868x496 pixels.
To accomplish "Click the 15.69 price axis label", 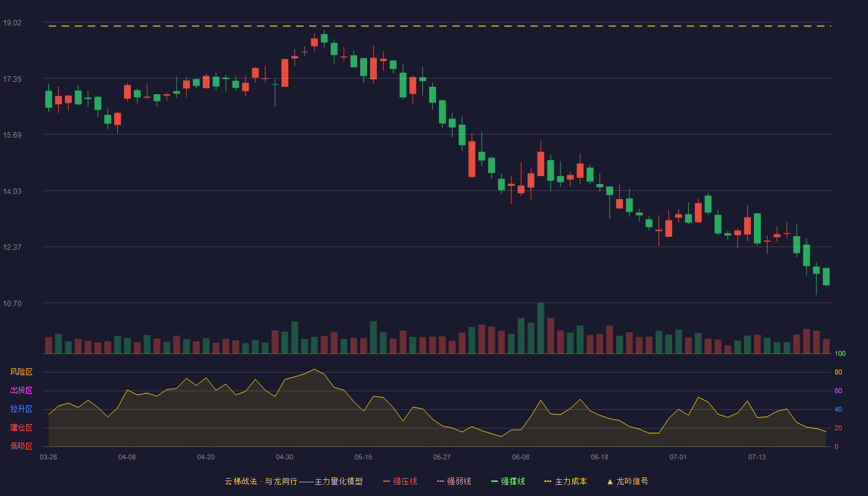I will coord(12,135).
